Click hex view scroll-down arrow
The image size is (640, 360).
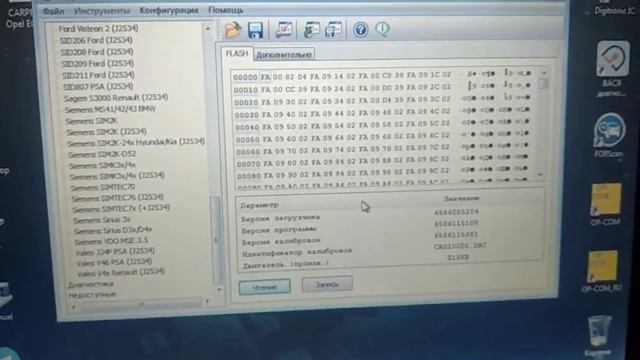tap(540, 174)
